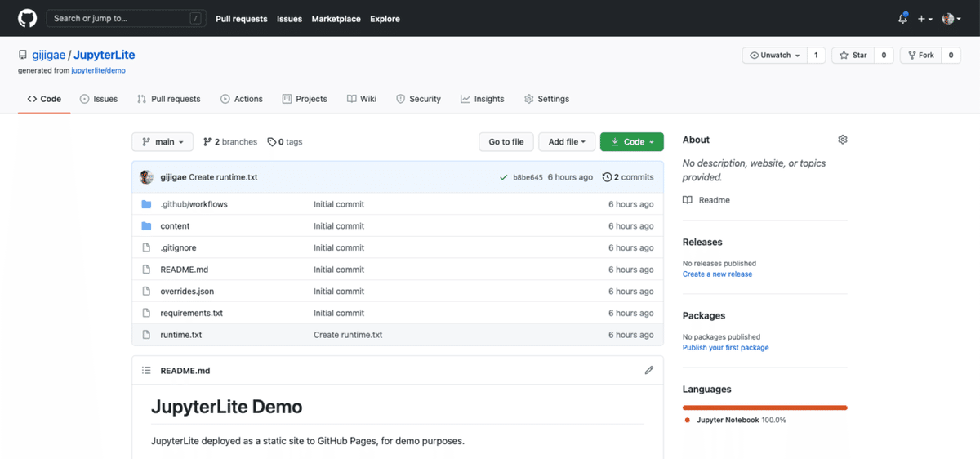Viewport: 980px width, 459px height.
Task: Switch to the Issues tab
Action: 99,99
